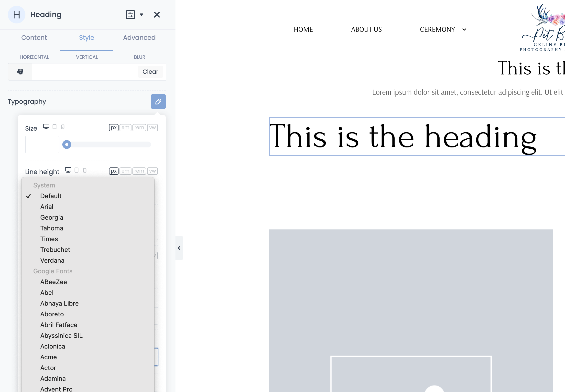Click the typography edit pencil icon

(158, 102)
